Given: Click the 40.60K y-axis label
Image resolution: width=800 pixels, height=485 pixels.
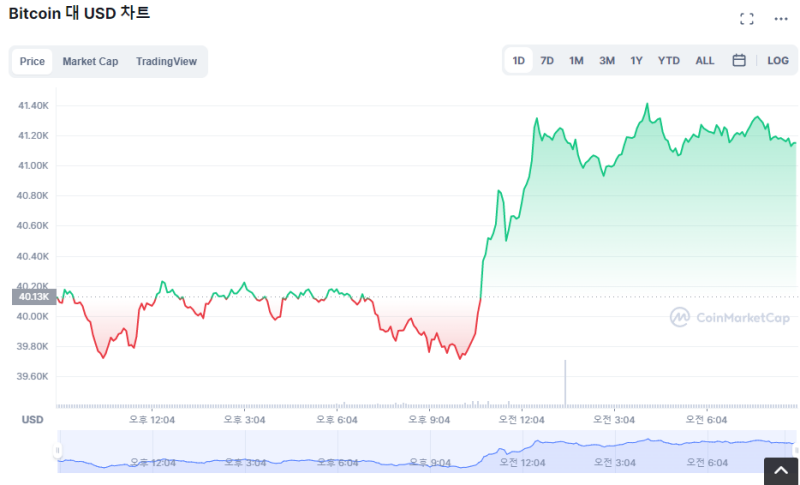Looking at the screenshot, I should [32, 225].
